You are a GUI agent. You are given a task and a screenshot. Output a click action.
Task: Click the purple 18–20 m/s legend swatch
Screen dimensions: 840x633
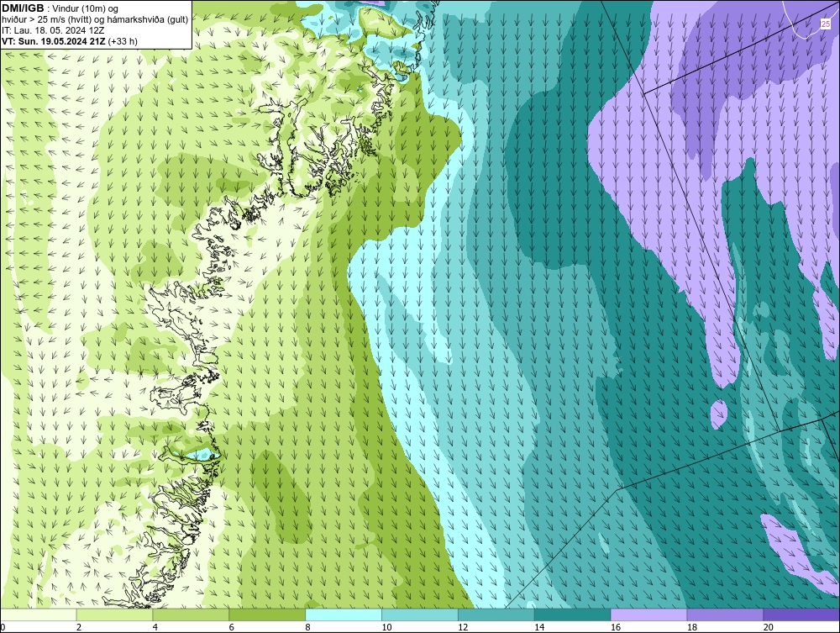point(725,615)
